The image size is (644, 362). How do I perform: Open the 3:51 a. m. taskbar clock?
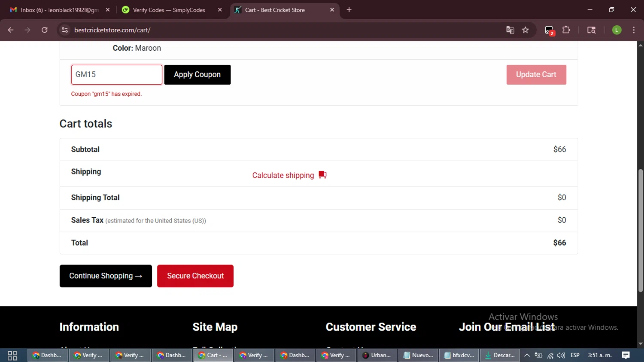600,356
